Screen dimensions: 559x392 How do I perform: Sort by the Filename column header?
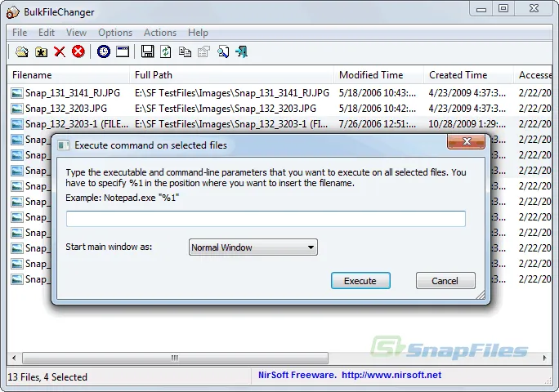tap(68, 75)
